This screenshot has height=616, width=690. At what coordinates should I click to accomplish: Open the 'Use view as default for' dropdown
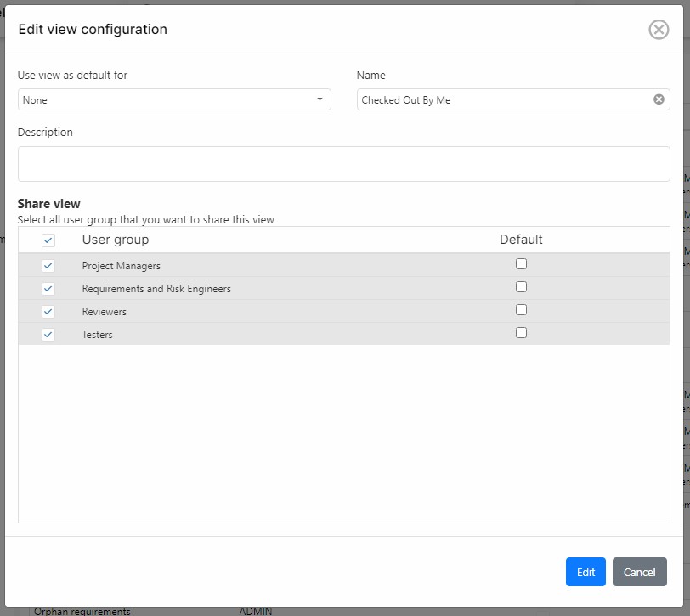174,99
